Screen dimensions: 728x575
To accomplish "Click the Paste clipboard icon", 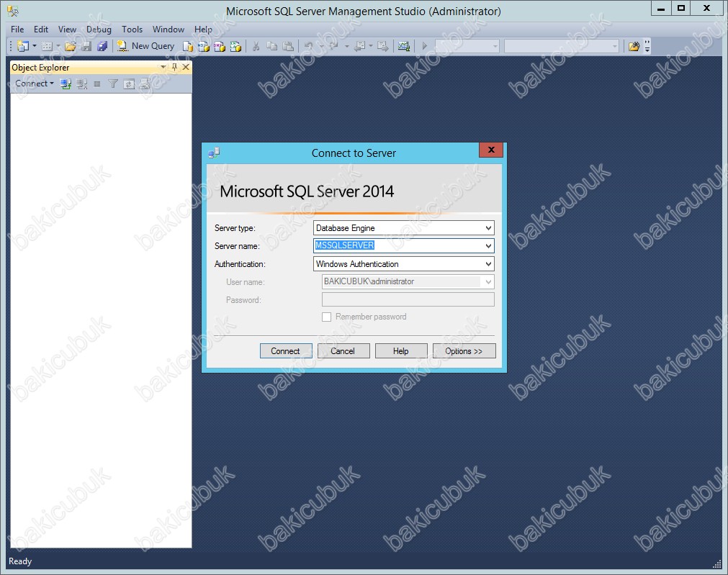I will click(x=288, y=46).
